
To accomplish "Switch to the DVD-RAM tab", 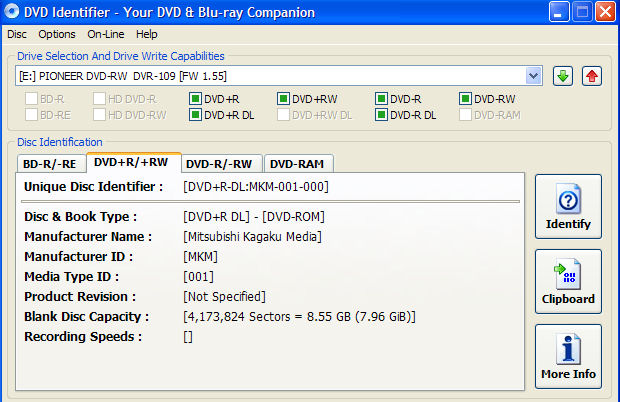I will click(x=298, y=164).
